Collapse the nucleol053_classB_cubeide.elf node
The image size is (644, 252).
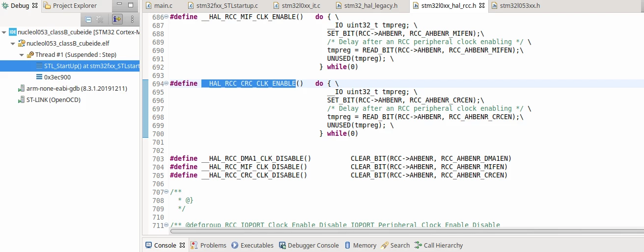click(13, 43)
